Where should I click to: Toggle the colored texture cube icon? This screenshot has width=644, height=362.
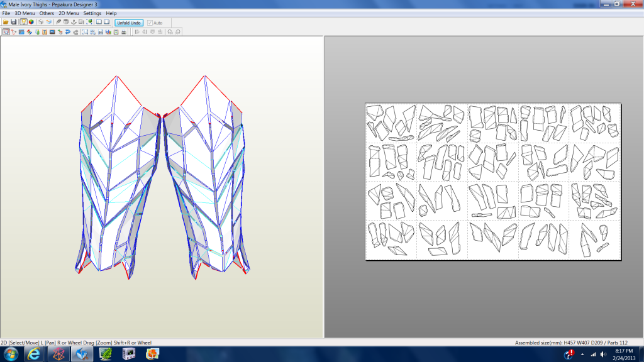pos(31,22)
